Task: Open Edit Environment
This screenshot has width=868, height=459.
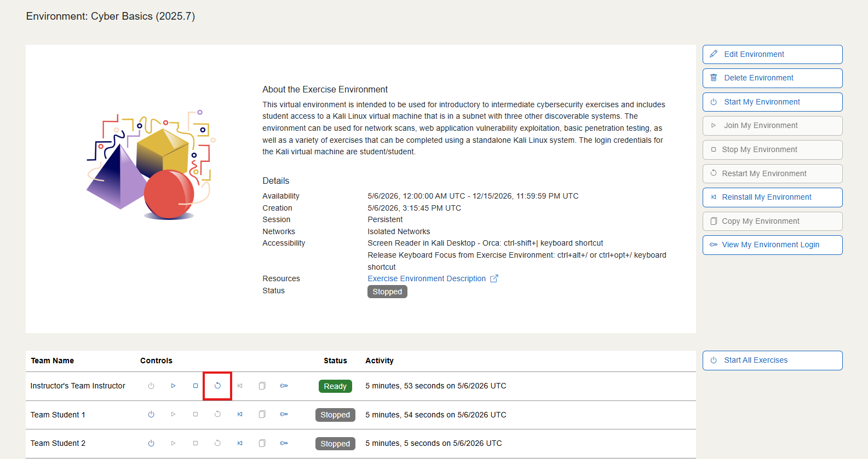Action: [x=772, y=54]
